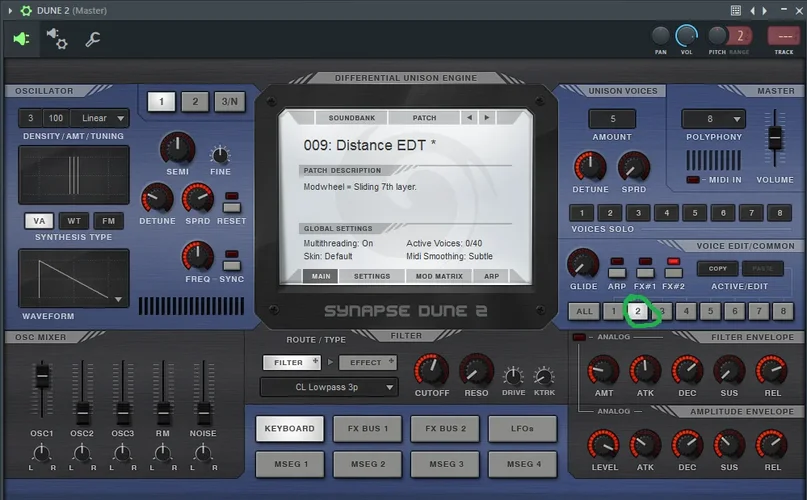Viewport: 807px width, 500px height.
Task: Switch to the MOD MATRIX tab
Action: (438, 276)
